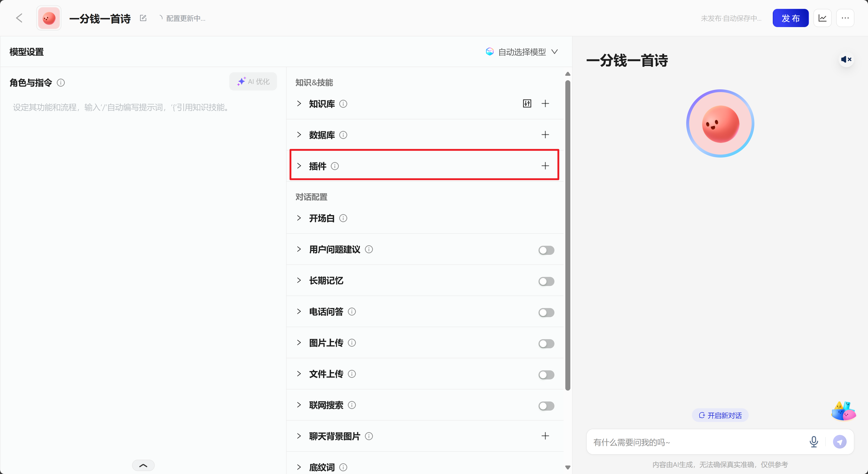868x474 pixels.
Task: Click the settings panel vertical scrollbar
Action: tap(567, 236)
